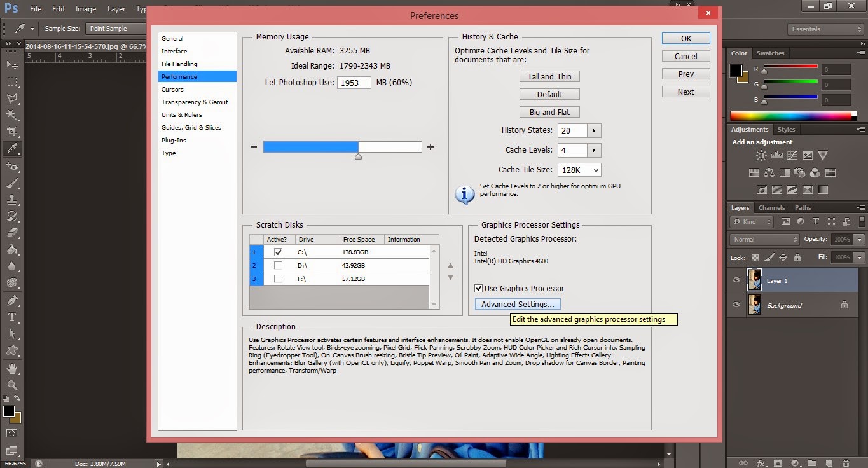
Task: Hide Layer 1 with its eye icon
Action: (x=736, y=280)
